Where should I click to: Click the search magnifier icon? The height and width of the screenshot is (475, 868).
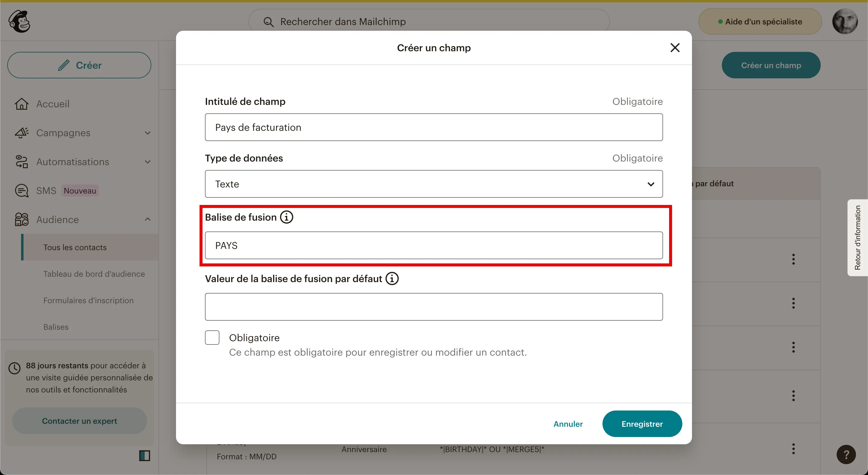point(269,22)
